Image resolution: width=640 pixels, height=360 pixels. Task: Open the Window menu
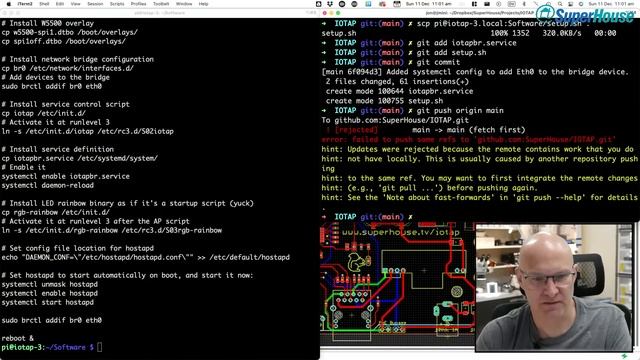(x=184, y=4)
